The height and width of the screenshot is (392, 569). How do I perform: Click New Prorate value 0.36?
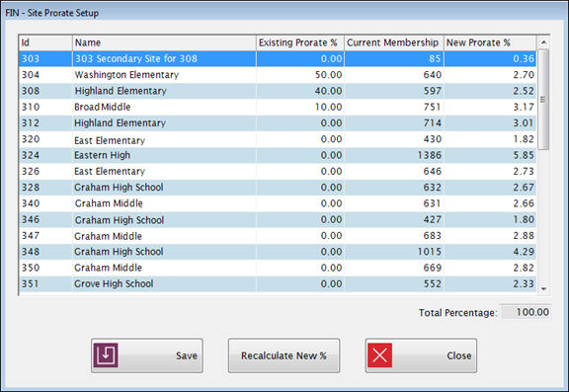pyautogui.click(x=524, y=58)
